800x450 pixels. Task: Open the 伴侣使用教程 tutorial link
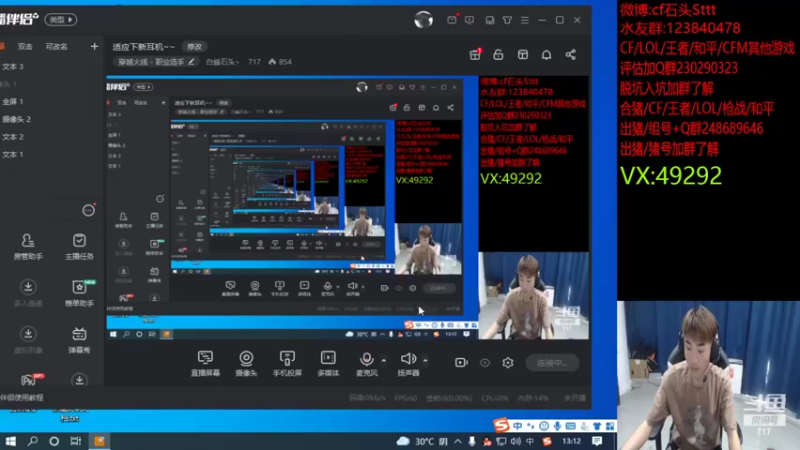click(22, 397)
